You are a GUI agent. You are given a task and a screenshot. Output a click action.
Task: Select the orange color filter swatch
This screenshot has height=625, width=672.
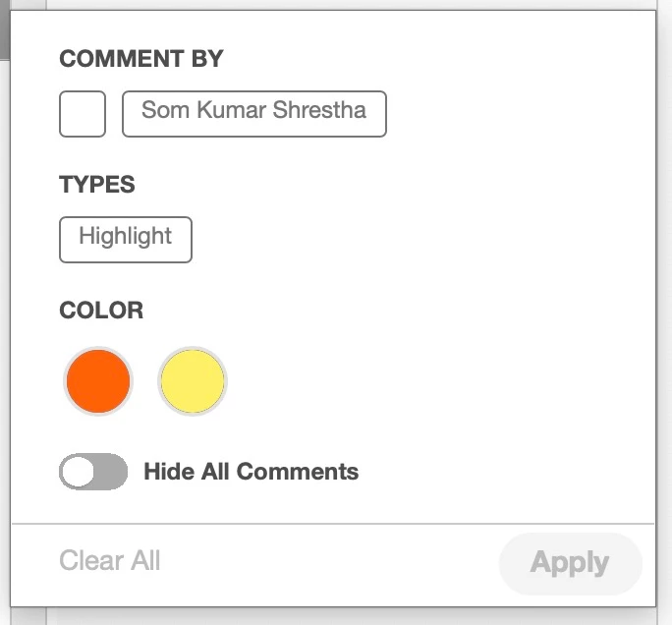coord(98,381)
